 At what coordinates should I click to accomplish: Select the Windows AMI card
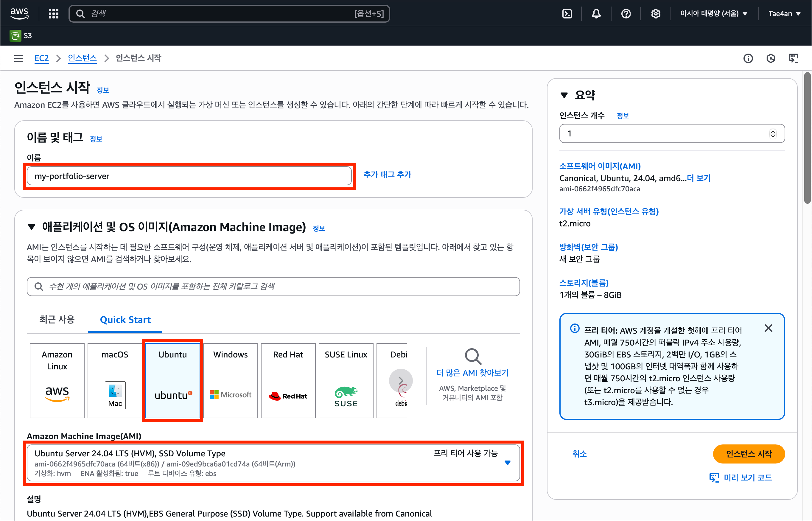pyautogui.click(x=231, y=381)
